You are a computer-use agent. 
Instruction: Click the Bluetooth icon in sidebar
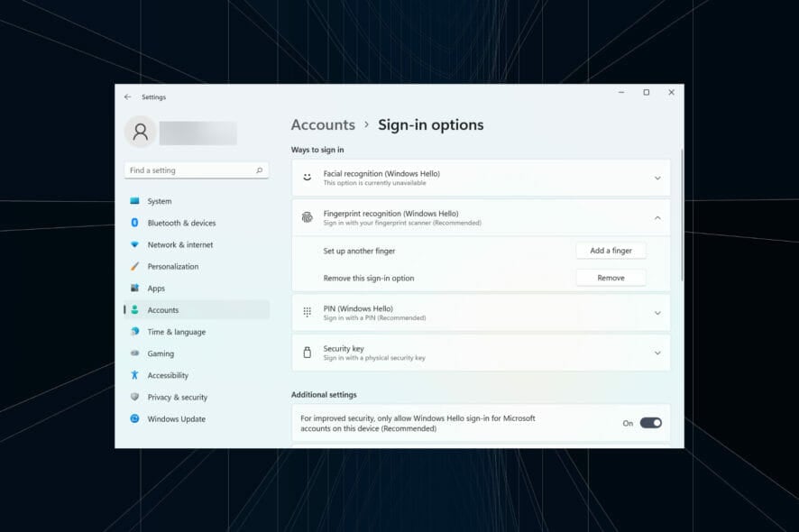134,223
